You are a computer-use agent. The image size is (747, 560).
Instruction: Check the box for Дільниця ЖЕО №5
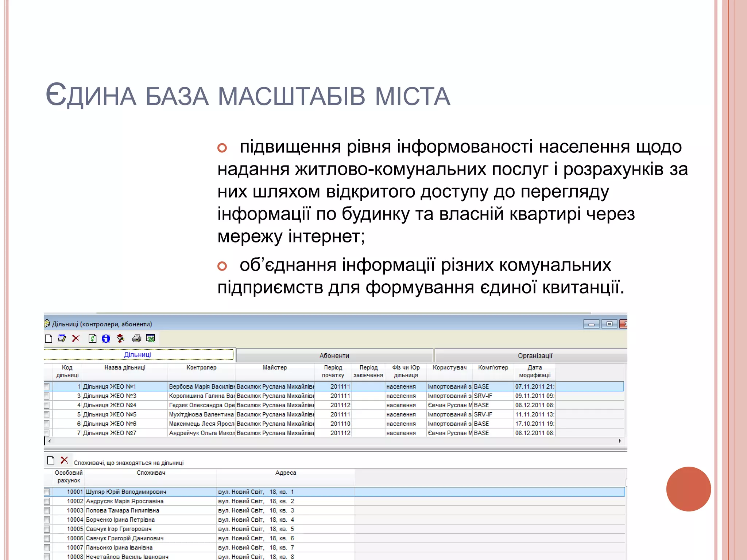[47, 415]
